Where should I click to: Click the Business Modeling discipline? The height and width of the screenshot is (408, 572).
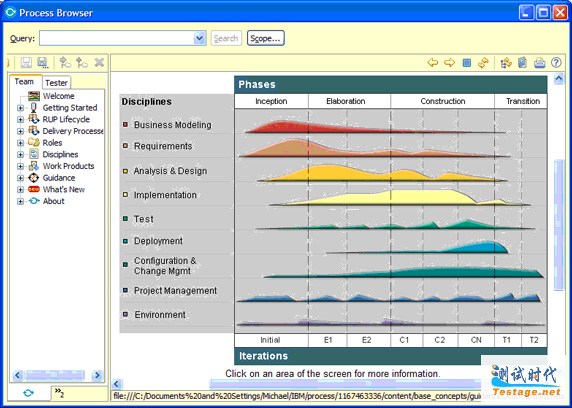click(173, 125)
